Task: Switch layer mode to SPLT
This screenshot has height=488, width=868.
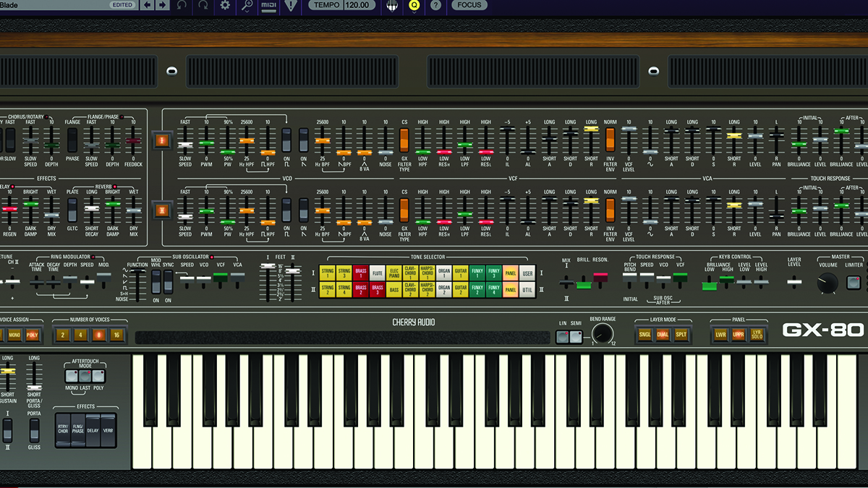Action: click(681, 335)
